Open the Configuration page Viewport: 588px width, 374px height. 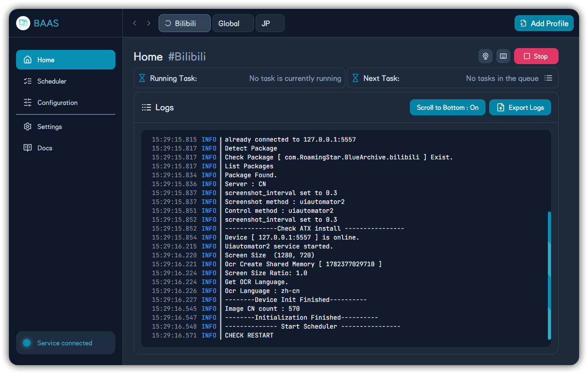(65, 102)
